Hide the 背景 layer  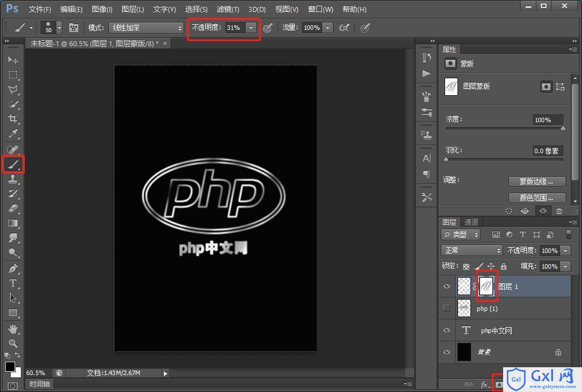point(447,352)
